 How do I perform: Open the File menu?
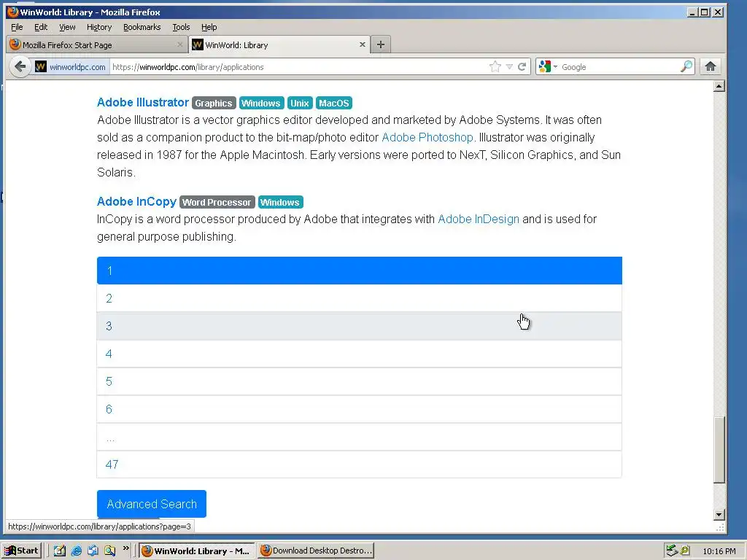pyautogui.click(x=17, y=27)
